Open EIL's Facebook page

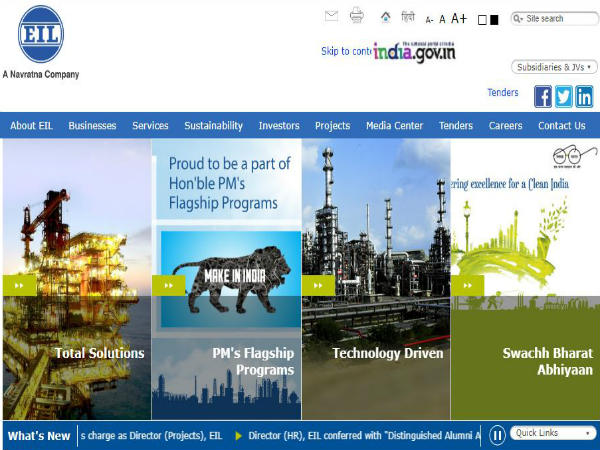542,96
